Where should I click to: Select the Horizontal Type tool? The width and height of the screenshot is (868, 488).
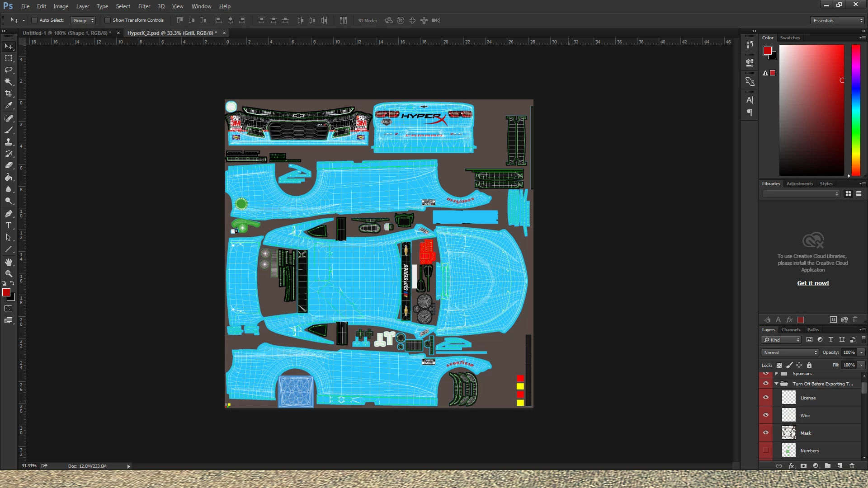pyautogui.click(x=9, y=225)
